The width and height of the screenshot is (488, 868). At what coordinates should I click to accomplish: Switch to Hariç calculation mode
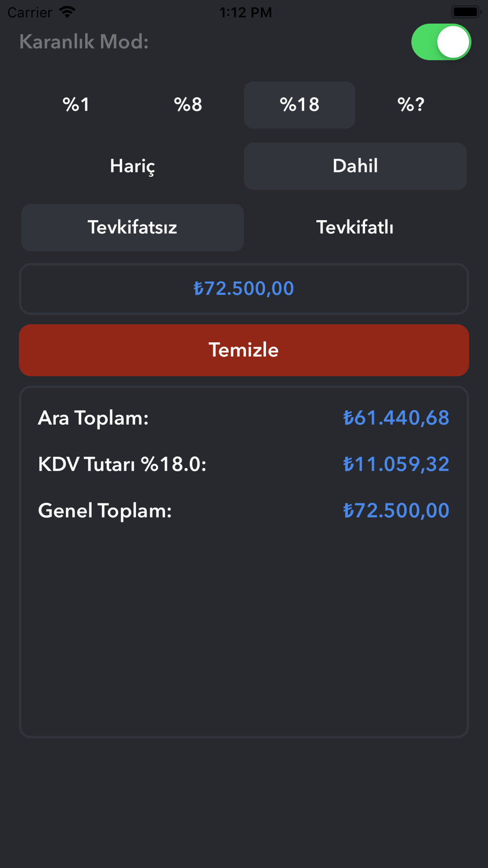(x=133, y=166)
